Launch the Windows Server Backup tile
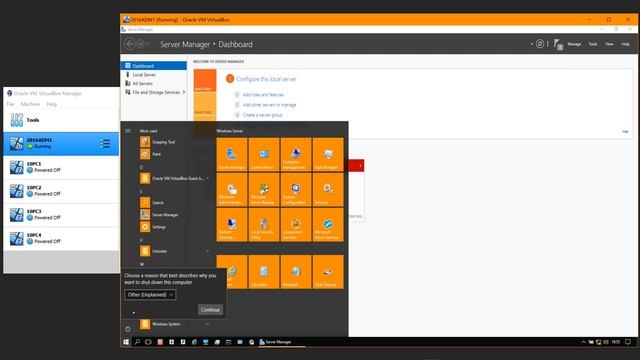Image resolution: width=640 pixels, height=360 pixels. 264,189
